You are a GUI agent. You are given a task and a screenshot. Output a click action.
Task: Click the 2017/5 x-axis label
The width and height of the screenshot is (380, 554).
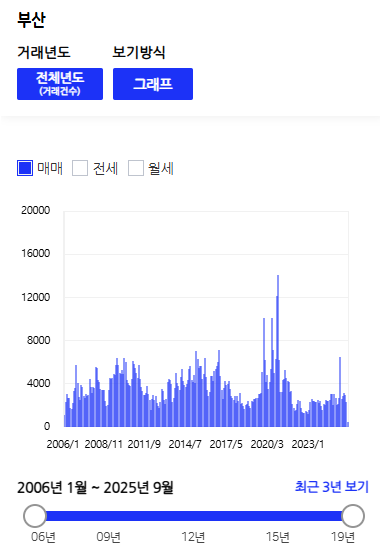pos(226,444)
